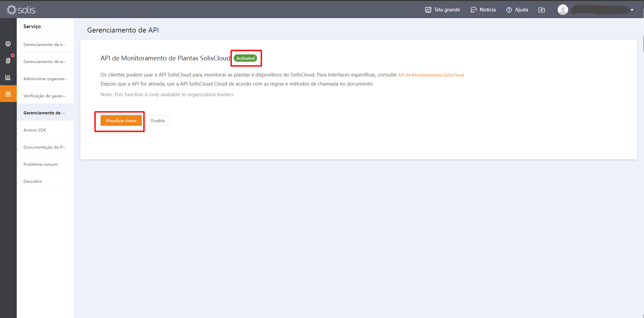This screenshot has width=644, height=318.
Task: Select the orange Service sidebar icon
Action: (x=8, y=94)
